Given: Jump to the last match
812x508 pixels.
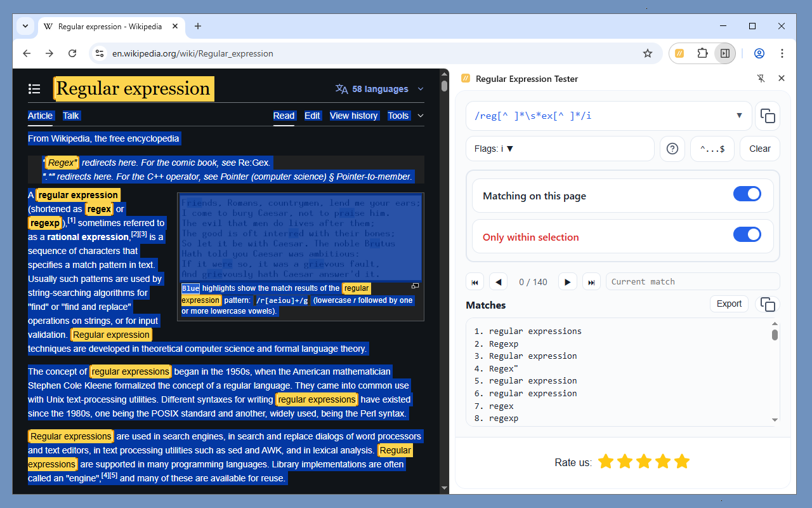Looking at the screenshot, I should tap(591, 282).
